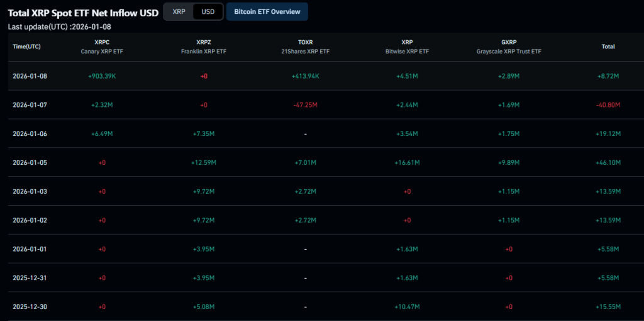Select the 2025-12-30 date cell
The height and width of the screenshot is (321, 644).
tap(30, 307)
